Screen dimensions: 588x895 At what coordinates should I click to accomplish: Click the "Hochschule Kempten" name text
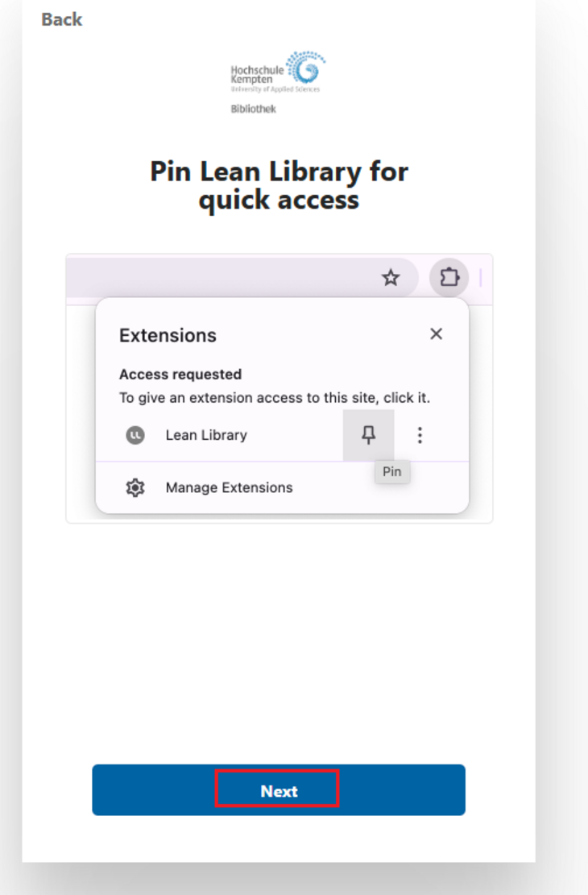[x=258, y=76]
